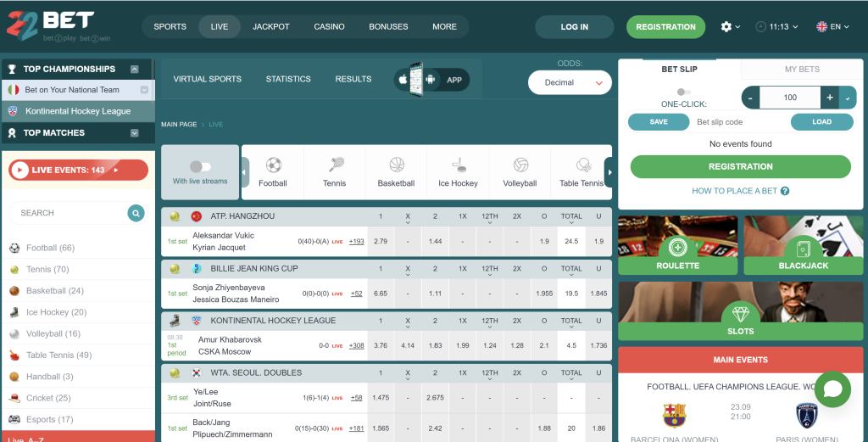
Task: Choose the Ice Hockey icon filter
Action: [x=458, y=165]
